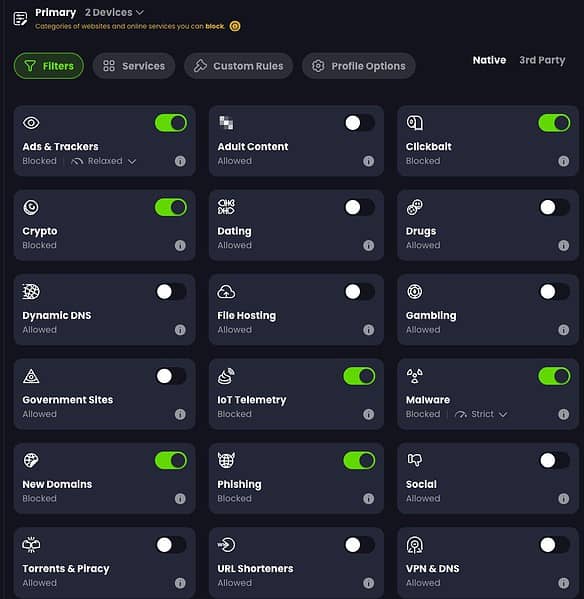Open info for Ads & Trackers
The height and width of the screenshot is (599, 584).
point(180,161)
